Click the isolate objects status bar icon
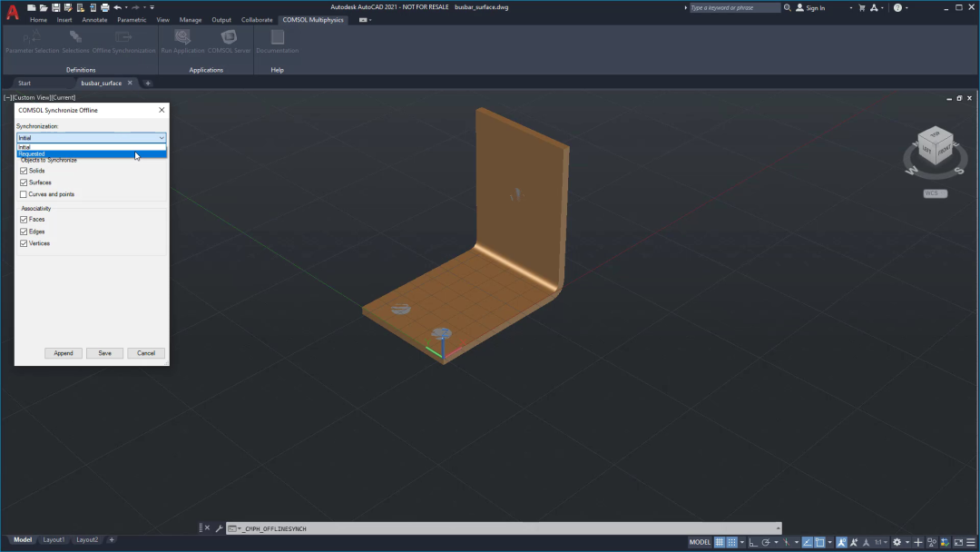 931,542
